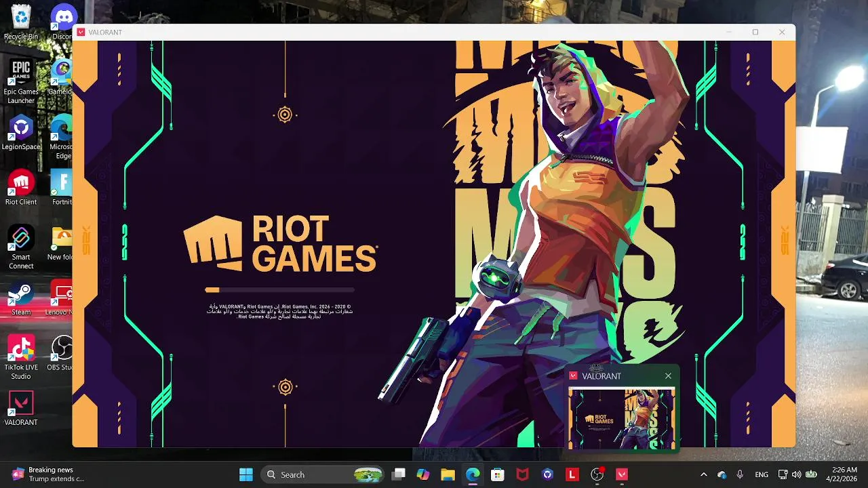The image size is (868, 488).
Task: Open Task View in the taskbar
Action: pyautogui.click(x=399, y=474)
